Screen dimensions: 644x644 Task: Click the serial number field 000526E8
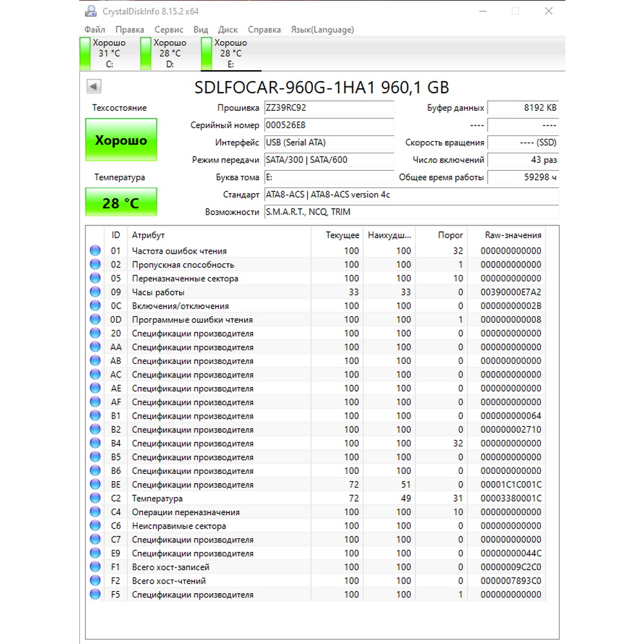329,125
